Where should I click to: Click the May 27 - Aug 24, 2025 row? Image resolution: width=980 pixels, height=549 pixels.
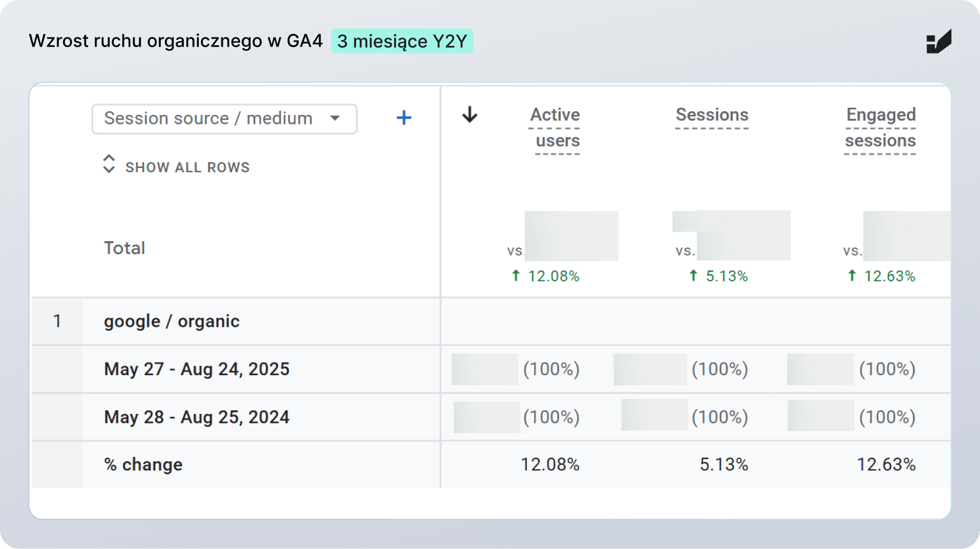(196, 369)
